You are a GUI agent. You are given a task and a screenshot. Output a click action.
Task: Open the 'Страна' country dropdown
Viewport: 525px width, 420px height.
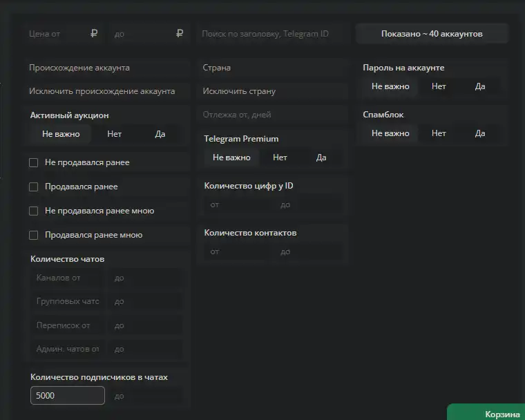[x=274, y=68]
